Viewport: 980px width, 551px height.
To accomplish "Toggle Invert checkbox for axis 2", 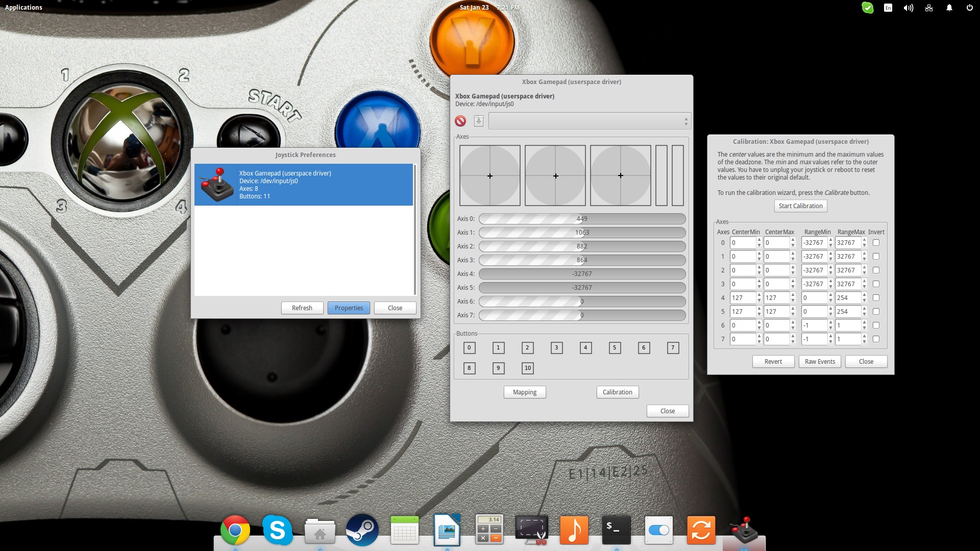I will [x=876, y=270].
